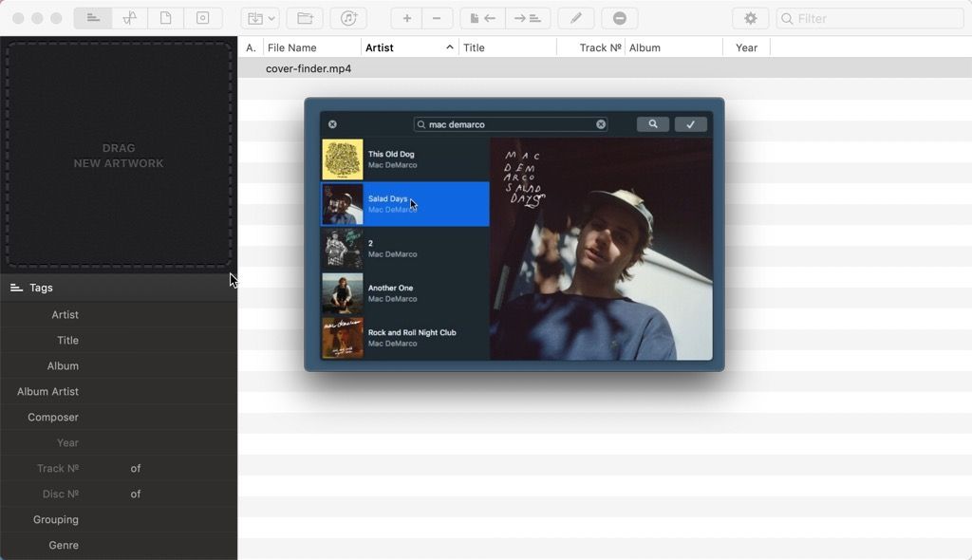
Task: Click the Composer tag field
Action: pyautogui.click(x=159, y=418)
